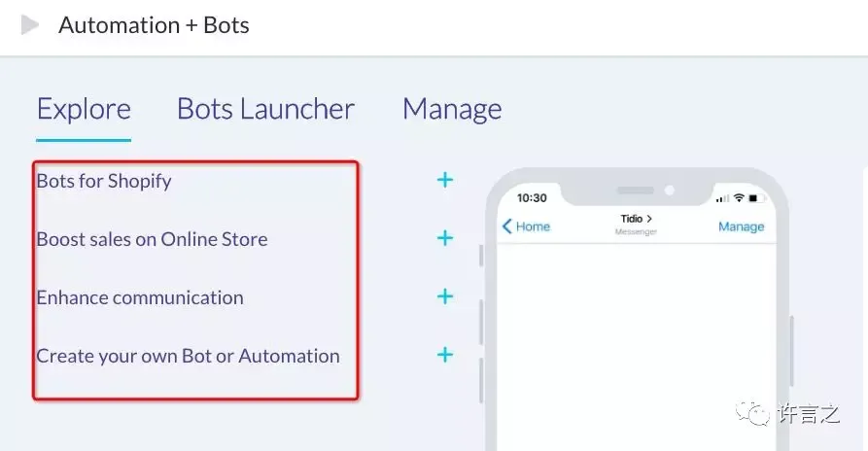Open the Explore tab
Image resolution: width=868 pixels, height=451 pixels.
point(84,109)
